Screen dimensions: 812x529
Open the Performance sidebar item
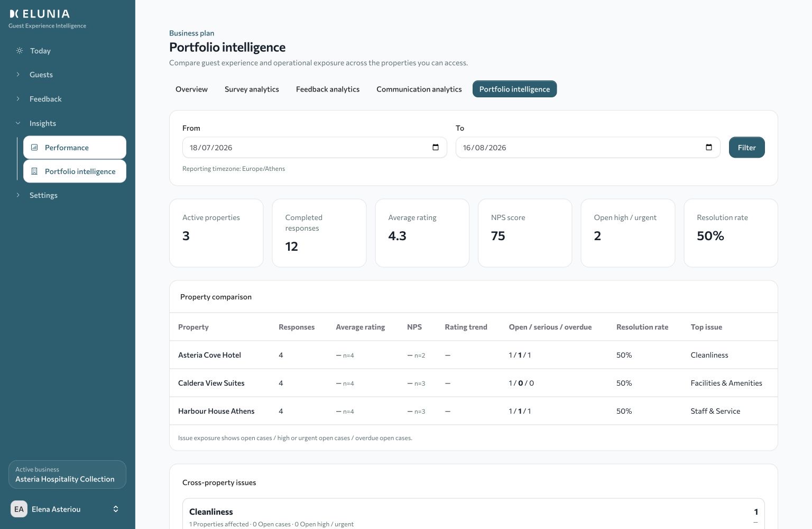click(75, 148)
